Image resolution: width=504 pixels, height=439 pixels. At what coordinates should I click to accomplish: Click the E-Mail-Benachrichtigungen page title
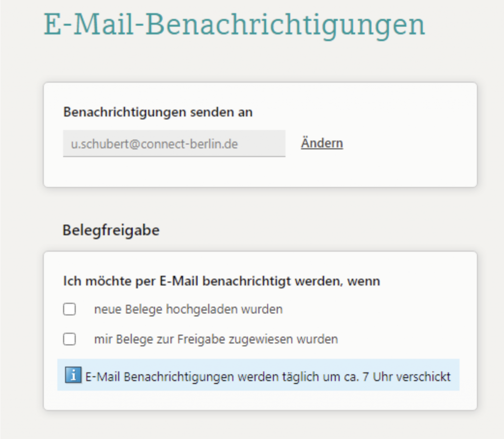[x=234, y=25]
